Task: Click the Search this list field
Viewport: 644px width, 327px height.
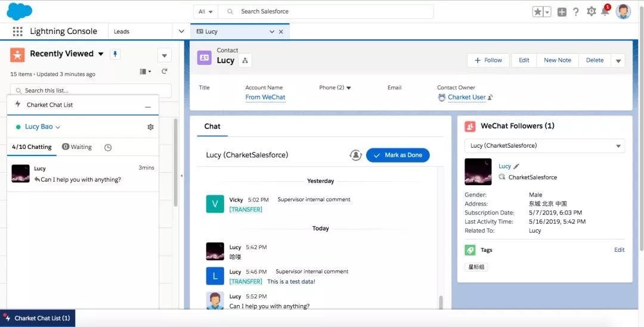Action: click(x=91, y=91)
